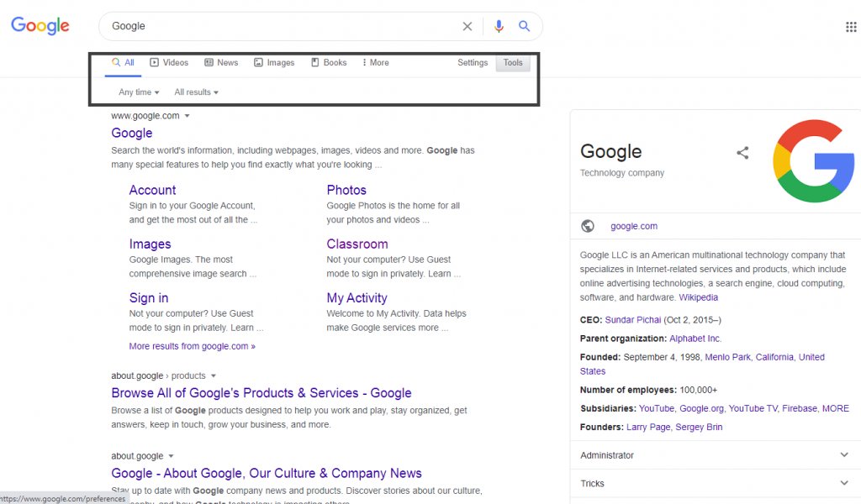Click the globe icon beside google.com
The height and width of the screenshot is (504, 861).
click(588, 226)
